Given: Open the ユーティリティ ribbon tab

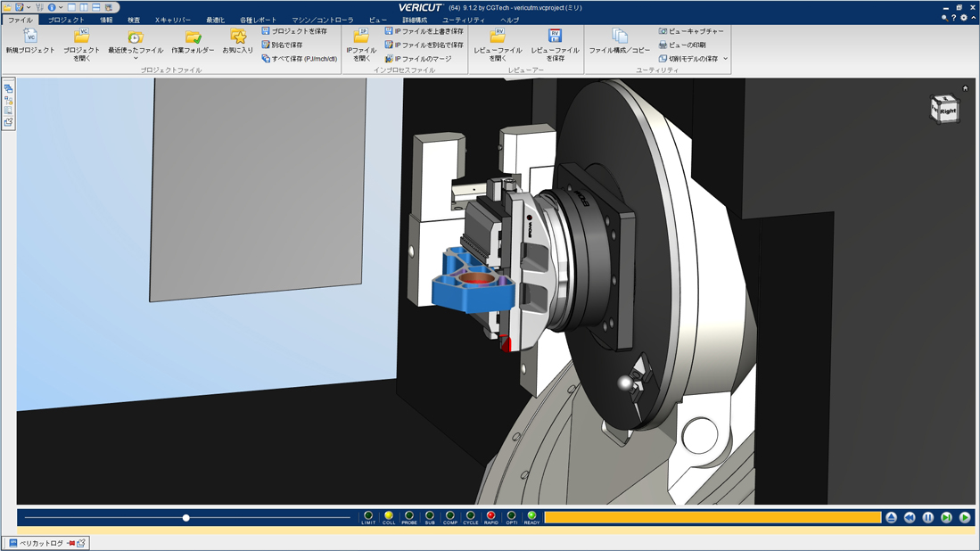Looking at the screenshot, I should [x=463, y=20].
